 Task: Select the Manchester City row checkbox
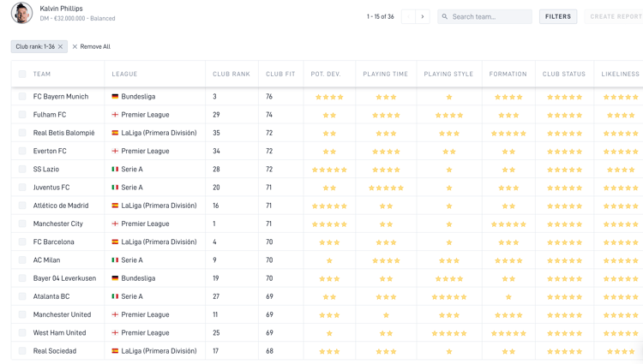[22, 224]
